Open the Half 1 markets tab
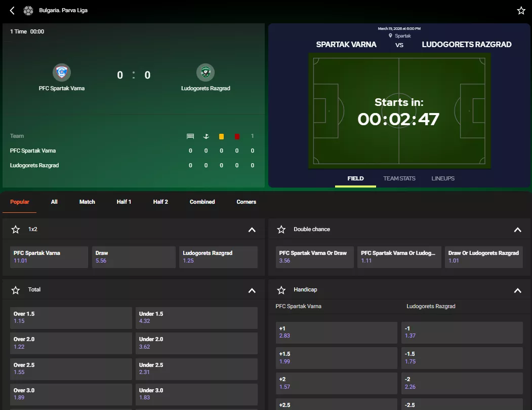Screen dimensions: 532x410 124,202
